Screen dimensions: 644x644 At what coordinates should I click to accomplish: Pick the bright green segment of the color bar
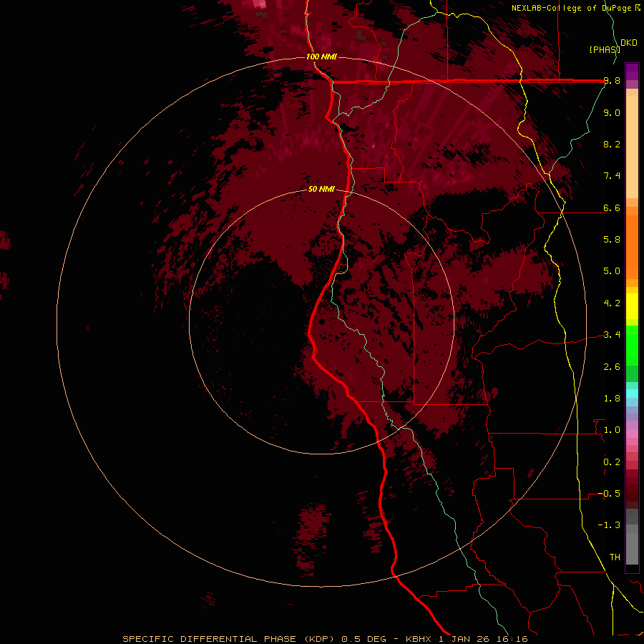(x=632, y=345)
